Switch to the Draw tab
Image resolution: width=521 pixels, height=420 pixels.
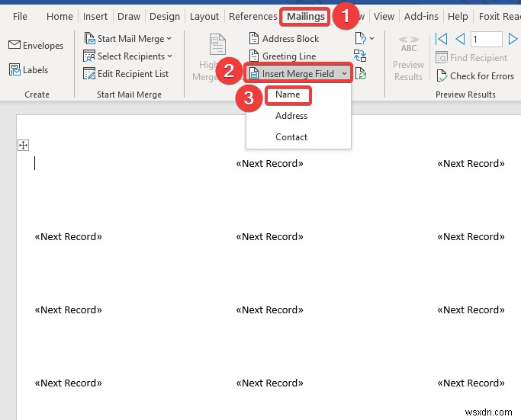pos(129,16)
